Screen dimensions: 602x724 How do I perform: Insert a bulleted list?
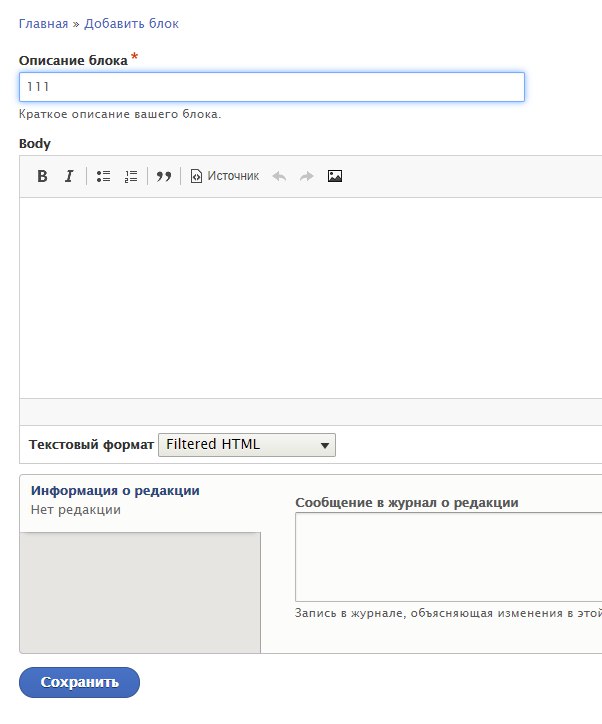tap(103, 176)
